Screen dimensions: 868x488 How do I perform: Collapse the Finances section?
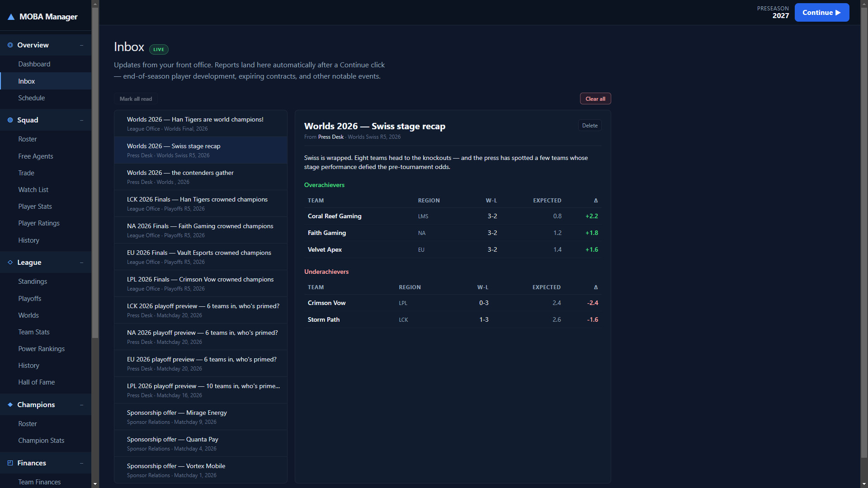(81, 463)
